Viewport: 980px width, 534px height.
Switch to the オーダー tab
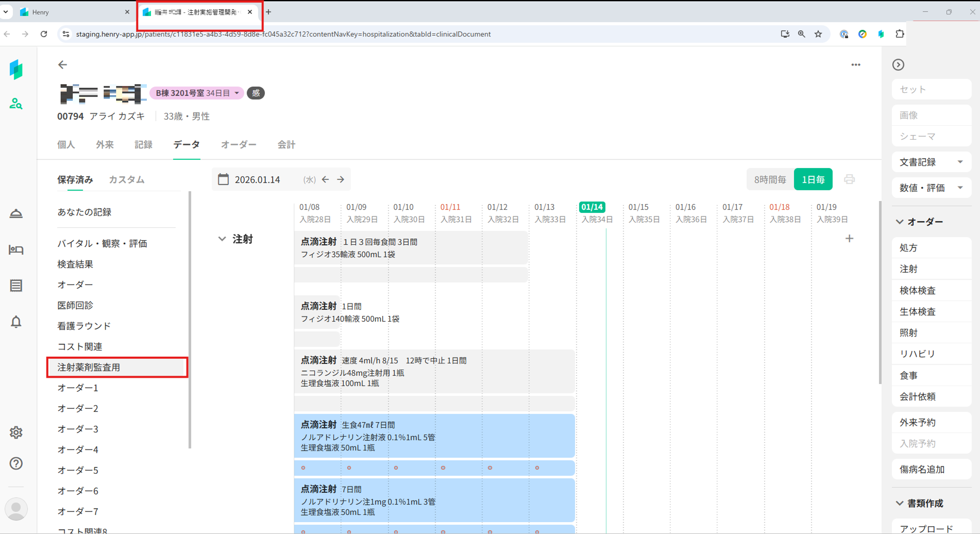(x=239, y=145)
